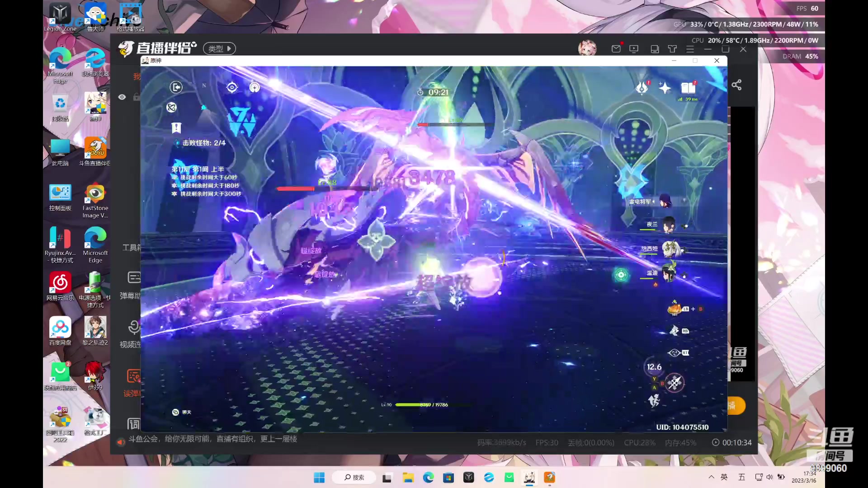
Task: Click the video playback screen icon
Action: click(x=634, y=49)
